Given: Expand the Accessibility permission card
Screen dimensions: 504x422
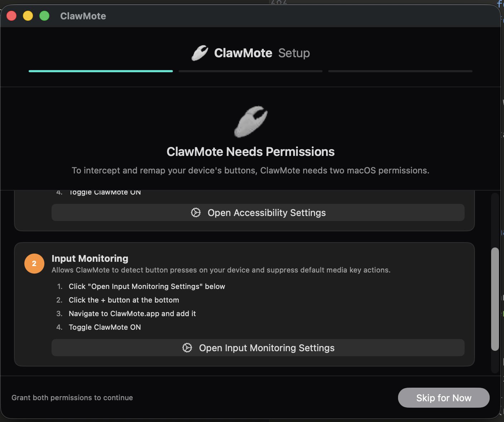Looking at the screenshot, I should tap(244, 210).
